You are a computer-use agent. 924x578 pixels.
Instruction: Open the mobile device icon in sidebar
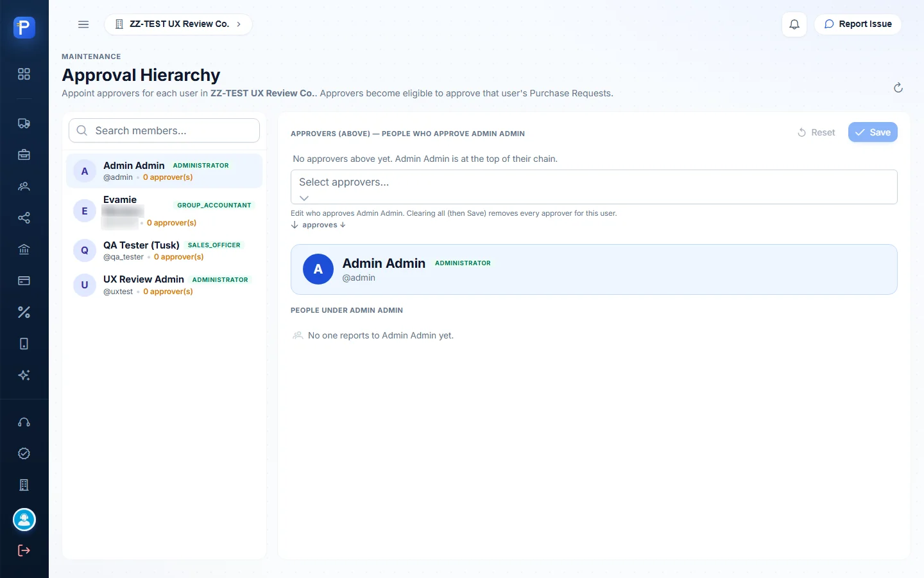tap(24, 344)
